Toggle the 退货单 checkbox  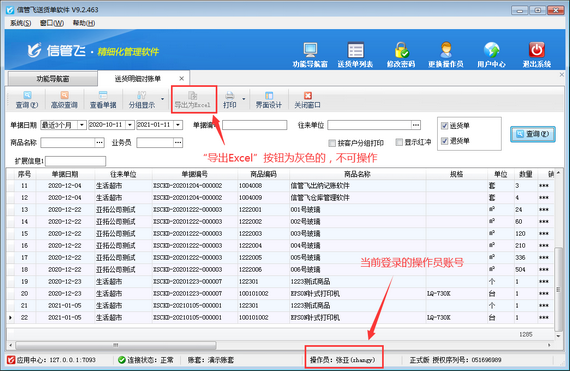tap(444, 141)
